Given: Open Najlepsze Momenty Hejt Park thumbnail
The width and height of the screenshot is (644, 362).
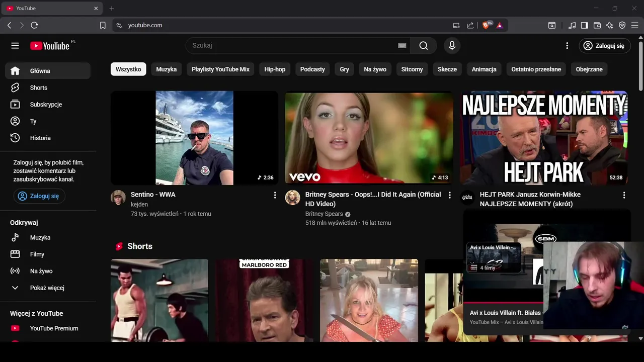Looking at the screenshot, I should (544, 138).
